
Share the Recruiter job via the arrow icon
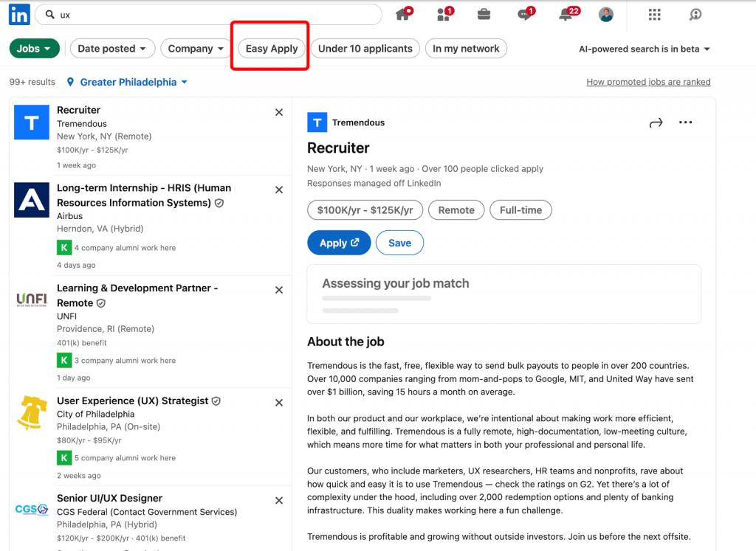click(x=656, y=122)
